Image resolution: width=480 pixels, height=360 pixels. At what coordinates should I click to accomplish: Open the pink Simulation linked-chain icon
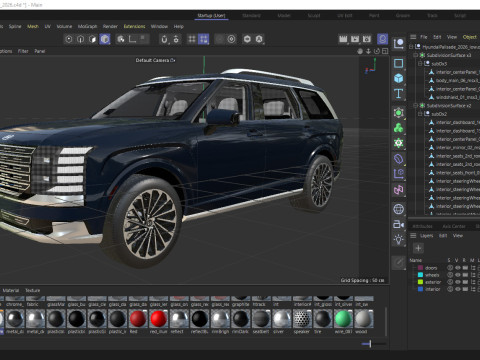pyautogui.click(x=398, y=190)
